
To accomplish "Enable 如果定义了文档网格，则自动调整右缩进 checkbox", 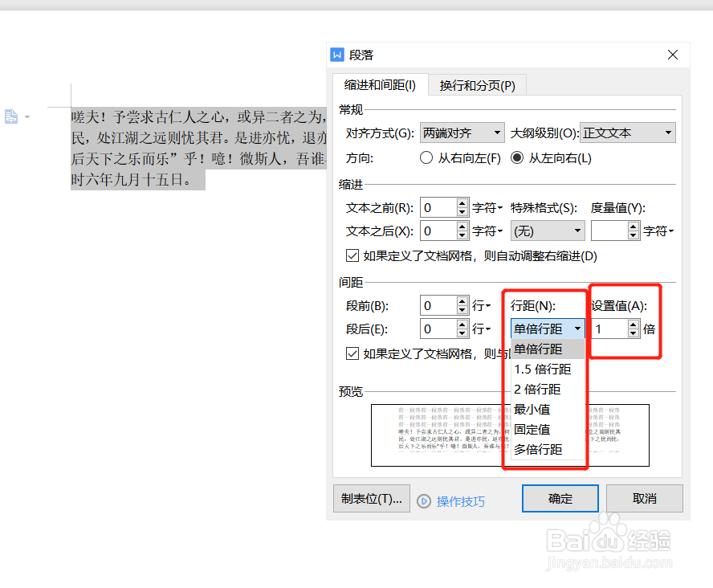I will [352, 255].
